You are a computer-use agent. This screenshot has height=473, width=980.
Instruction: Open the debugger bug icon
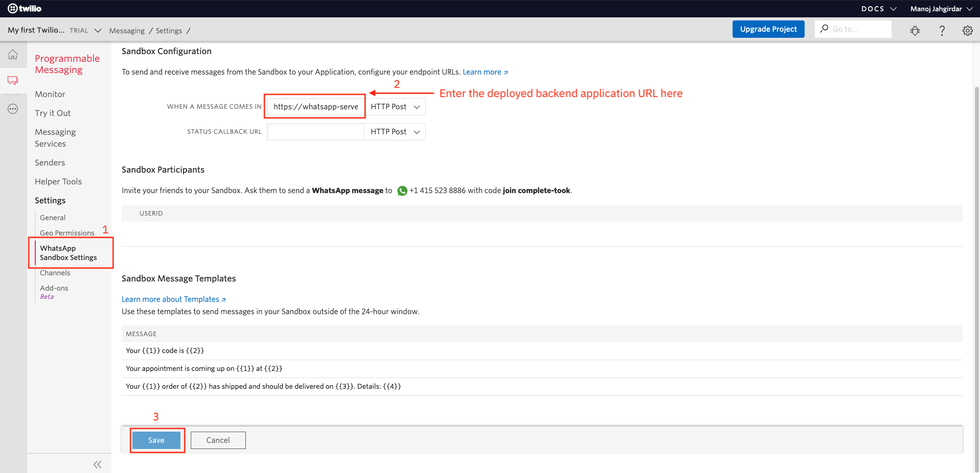[x=915, y=30]
